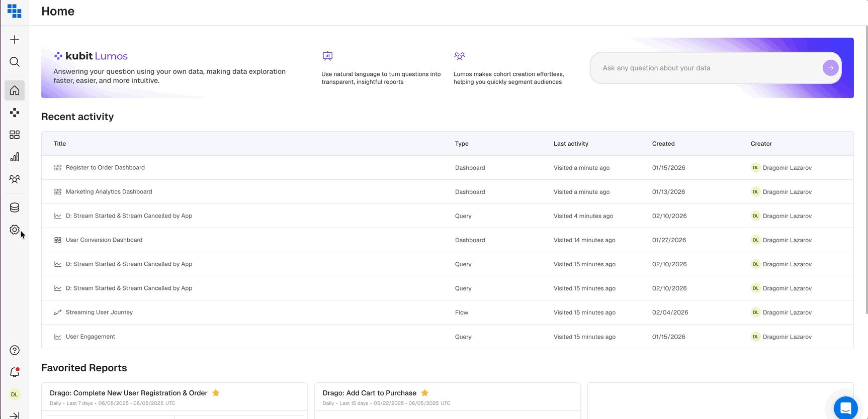Screen dimensions: 868x419
Task: Toggle star on Complete New User Registration report
Action: pos(216,393)
